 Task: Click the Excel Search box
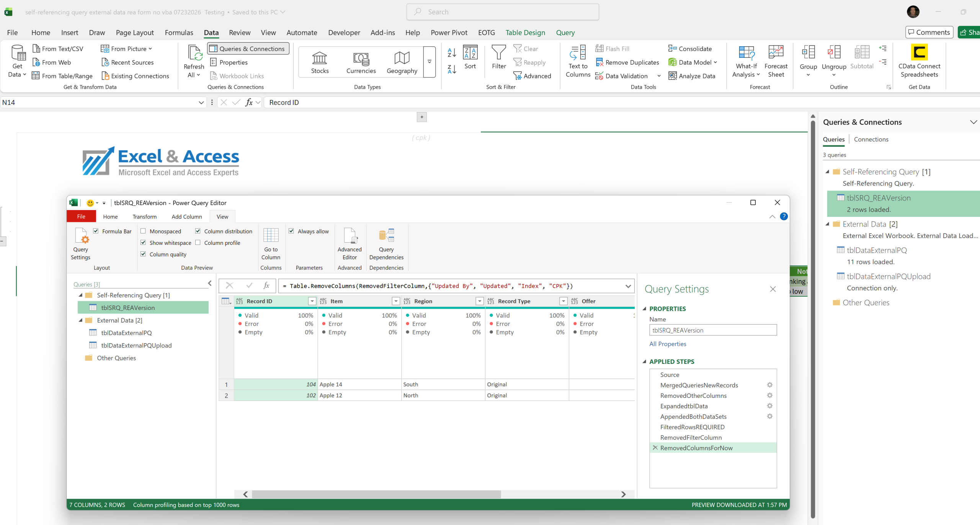[503, 12]
